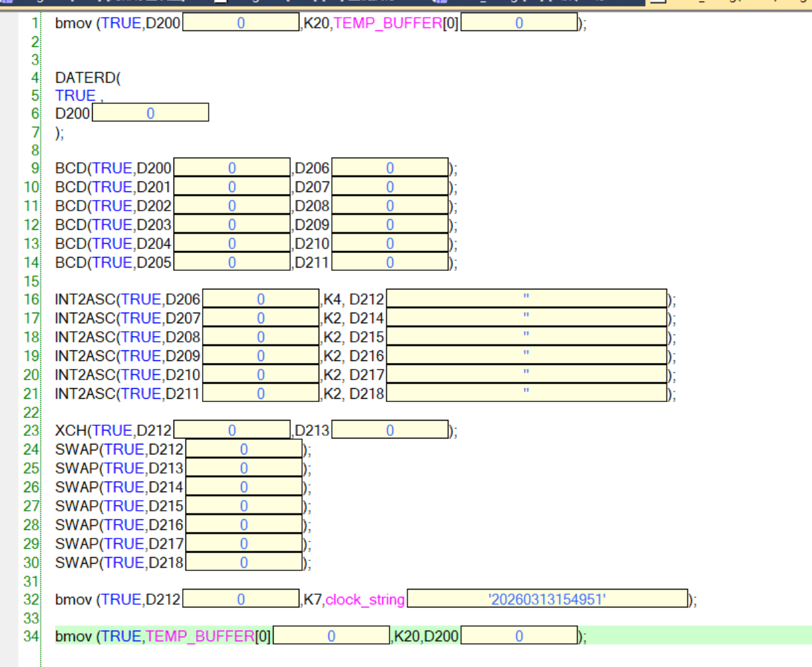Click the D212 string value field on line 16
The height and width of the screenshot is (667, 812).
(x=526, y=299)
